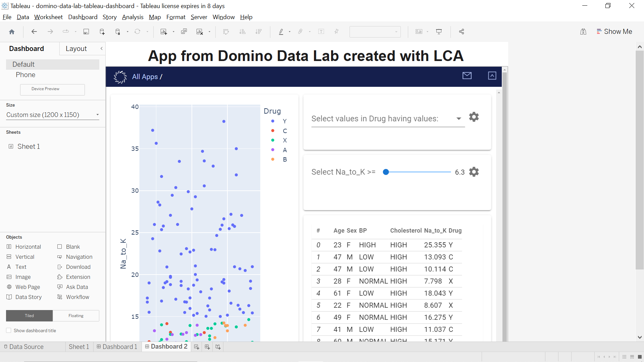Switch to the Layout tab
Viewport: 644px width, 362px height.
(x=76, y=49)
